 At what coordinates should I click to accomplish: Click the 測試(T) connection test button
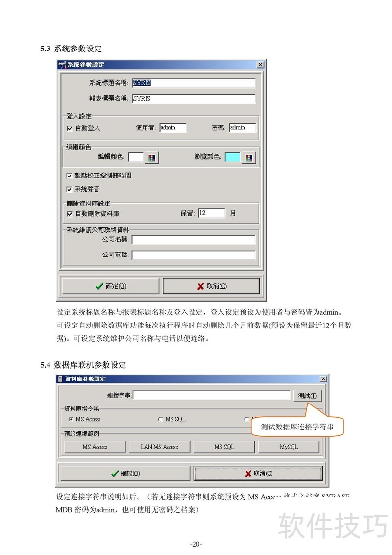click(x=307, y=396)
